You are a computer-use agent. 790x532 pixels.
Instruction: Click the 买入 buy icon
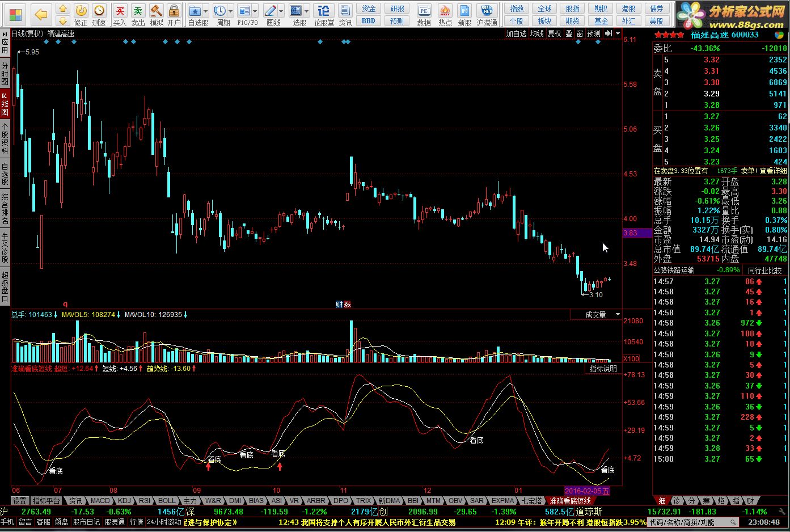pos(120,10)
